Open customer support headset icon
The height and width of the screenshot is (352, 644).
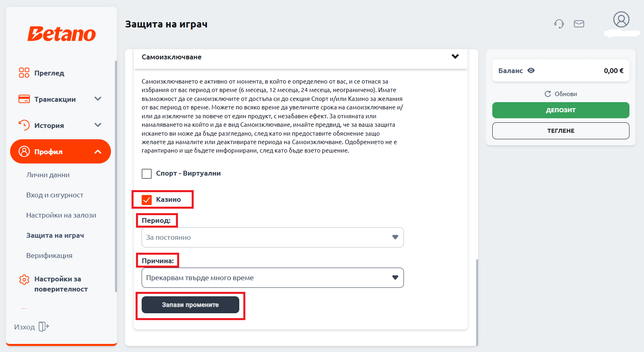(x=559, y=24)
